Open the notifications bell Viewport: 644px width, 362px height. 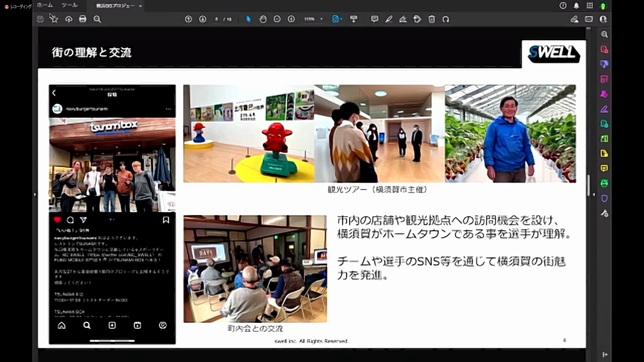(576, 6)
